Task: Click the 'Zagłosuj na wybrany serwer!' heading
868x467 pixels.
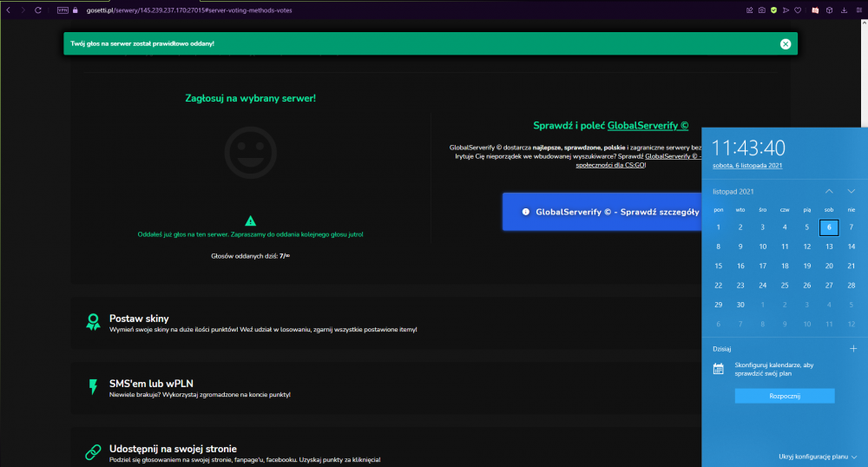Action: pyautogui.click(x=250, y=98)
